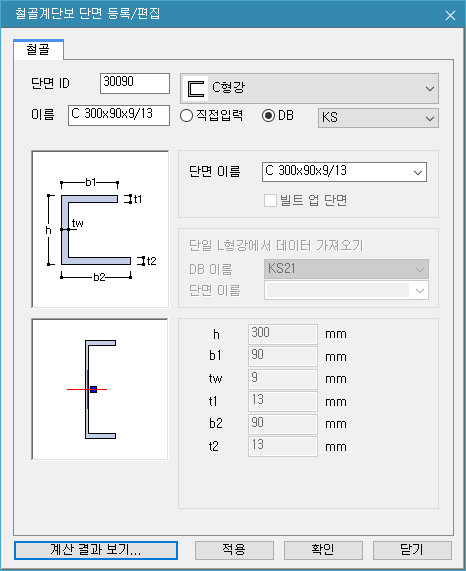Open the 단면 이름 C 300x90x9/13 dropdown

(x=344, y=172)
